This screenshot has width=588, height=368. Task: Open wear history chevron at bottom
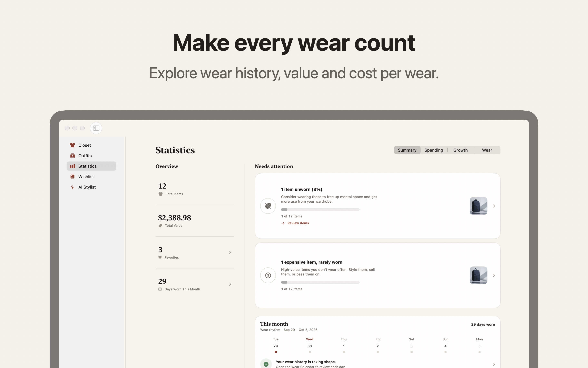[x=494, y=364]
